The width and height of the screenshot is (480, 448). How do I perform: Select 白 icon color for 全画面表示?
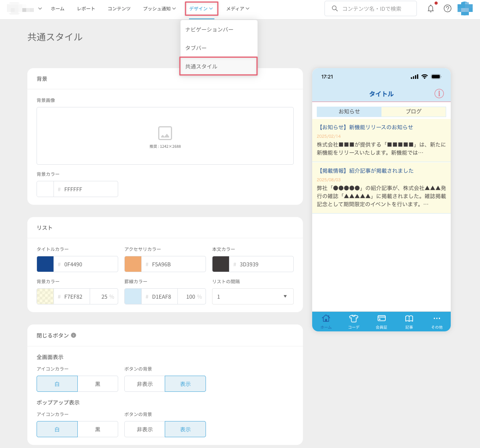[x=57, y=384]
